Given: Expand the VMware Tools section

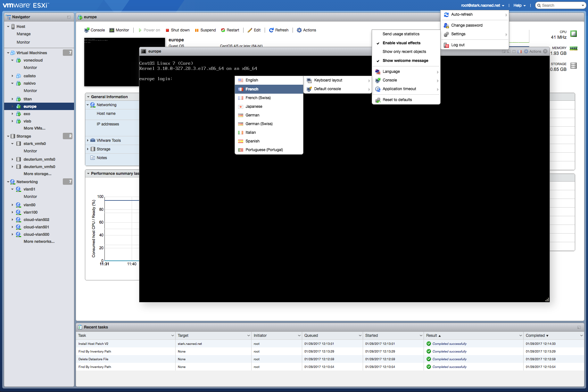Looking at the screenshot, I should [x=88, y=141].
